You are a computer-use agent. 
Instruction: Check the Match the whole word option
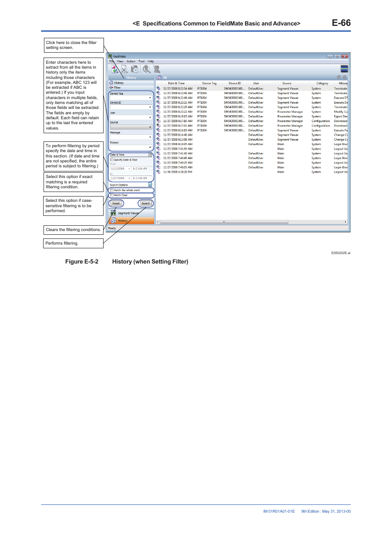point(112,190)
